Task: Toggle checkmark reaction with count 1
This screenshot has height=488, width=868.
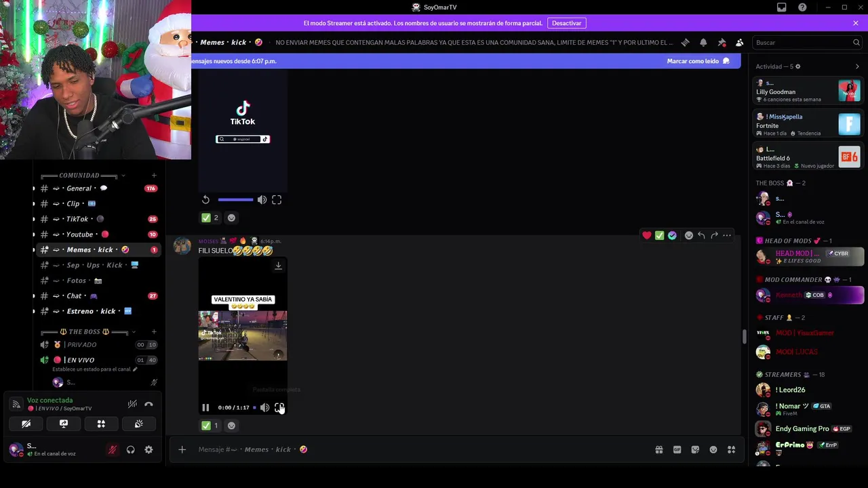Action: pos(210,426)
